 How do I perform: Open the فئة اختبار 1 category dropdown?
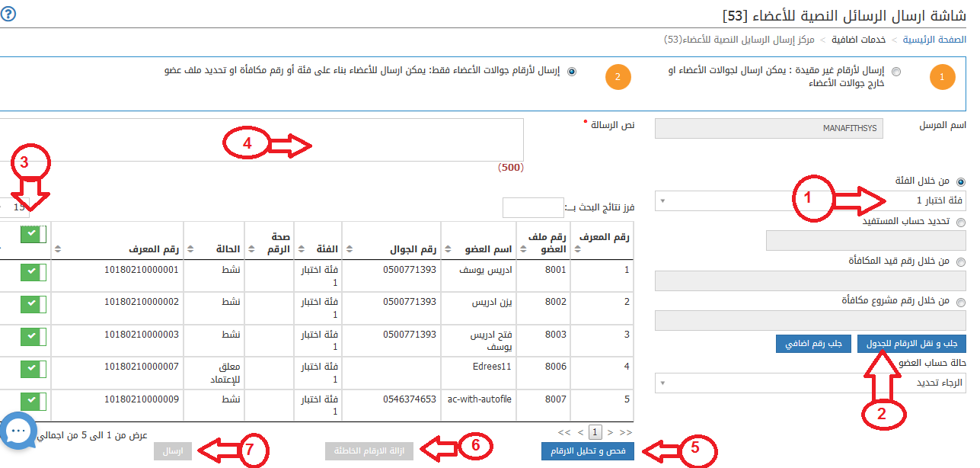click(x=811, y=200)
